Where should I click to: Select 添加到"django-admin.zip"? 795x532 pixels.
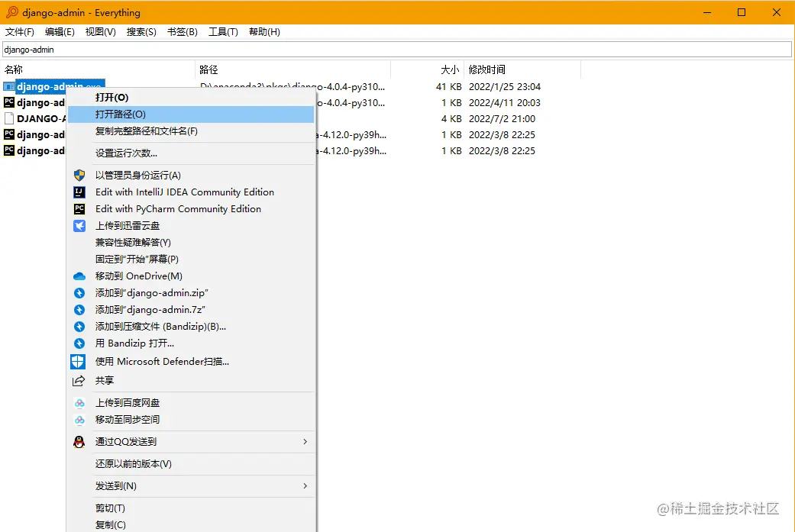click(x=191, y=293)
